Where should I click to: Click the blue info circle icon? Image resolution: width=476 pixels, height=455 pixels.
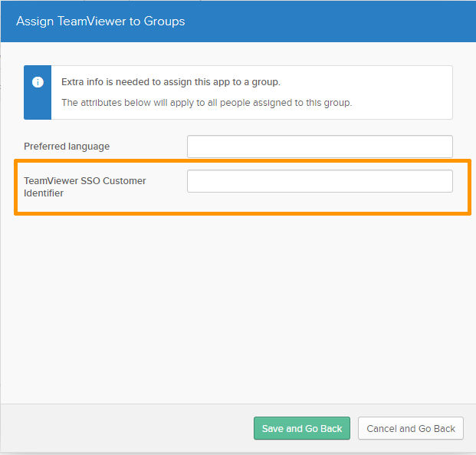(x=38, y=82)
